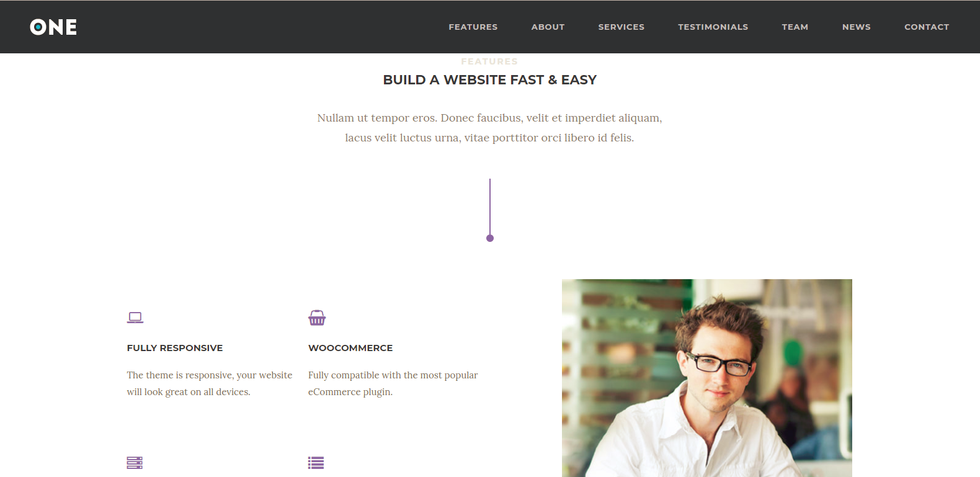
Task: Go to the Contact section
Action: (x=927, y=27)
